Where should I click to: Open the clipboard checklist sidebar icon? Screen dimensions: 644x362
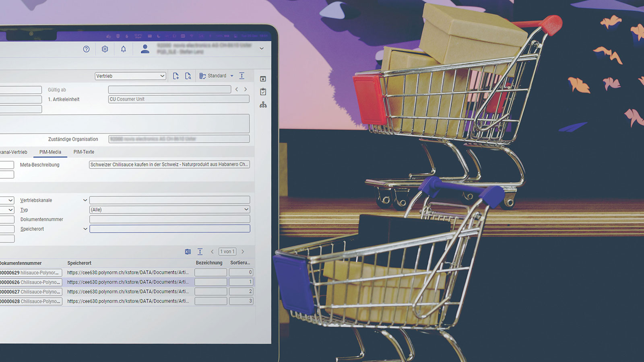point(263,92)
